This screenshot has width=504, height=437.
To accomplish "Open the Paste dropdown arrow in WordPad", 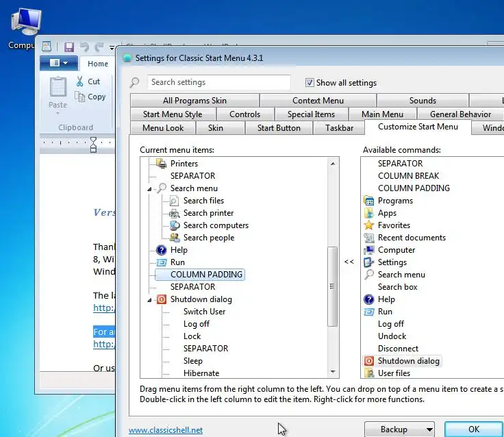I will [x=58, y=113].
